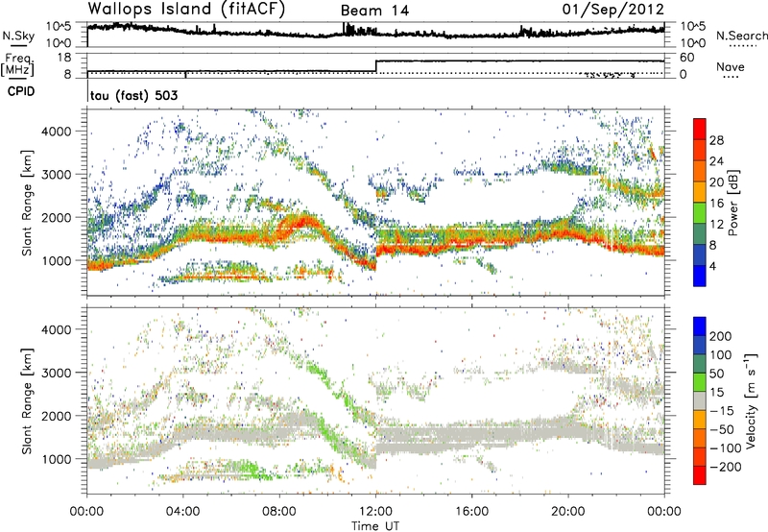Click the '08:00' time axis label
Viewport: 768px width, 532px height.
[x=279, y=512]
